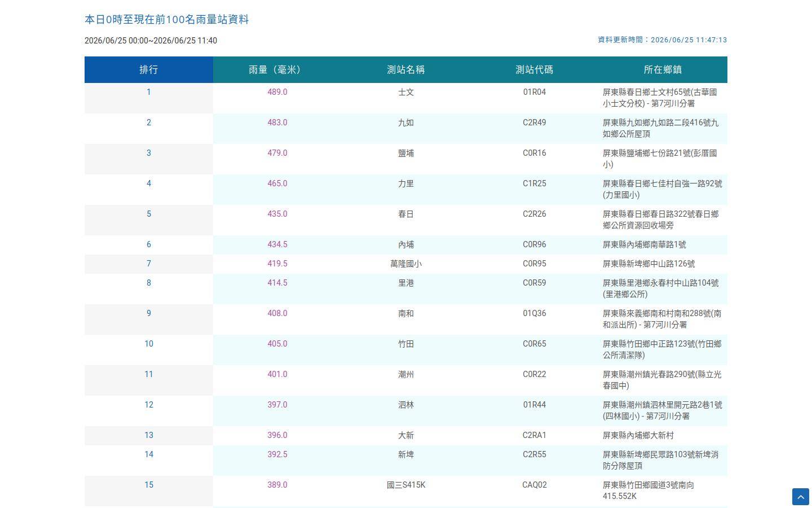Viewport: 812px width, 508px height.
Task: Click station code C2R26
Action: (535, 214)
